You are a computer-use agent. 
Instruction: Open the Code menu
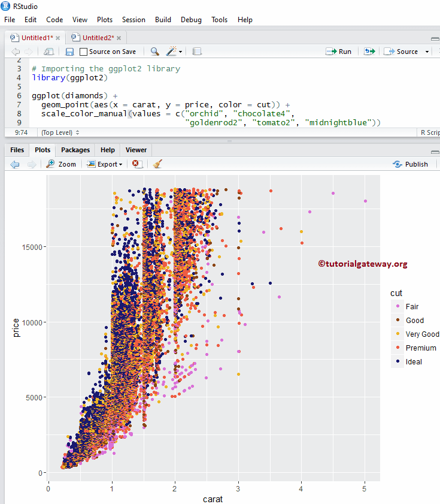pyautogui.click(x=54, y=20)
